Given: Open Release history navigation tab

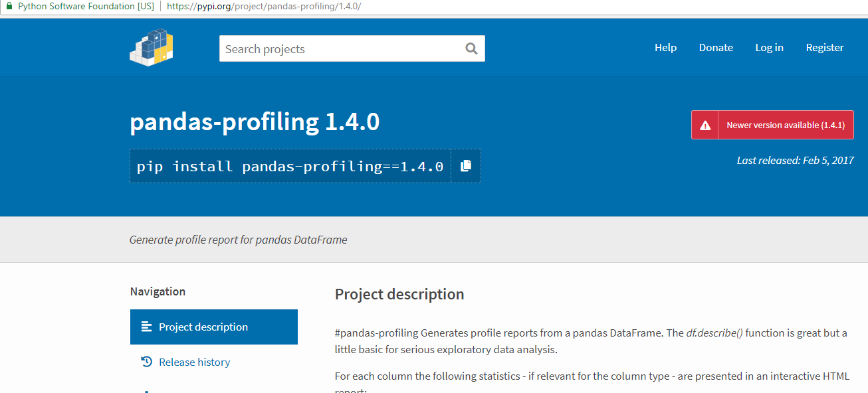Looking at the screenshot, I should coord(214,362).
